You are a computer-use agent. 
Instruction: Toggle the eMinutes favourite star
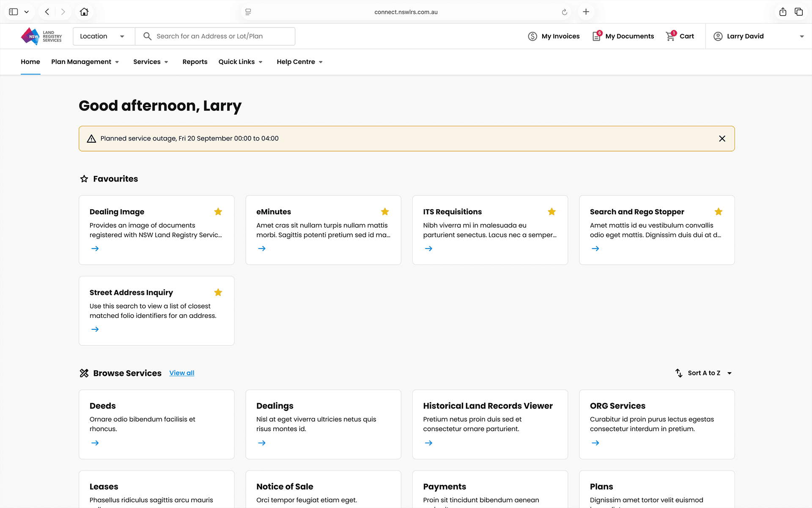coord(385,212)
